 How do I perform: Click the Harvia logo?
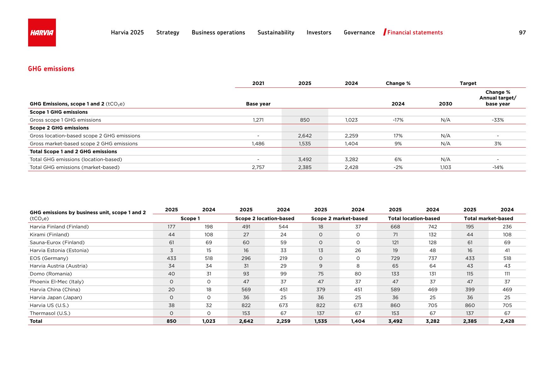tap(42, 33)
